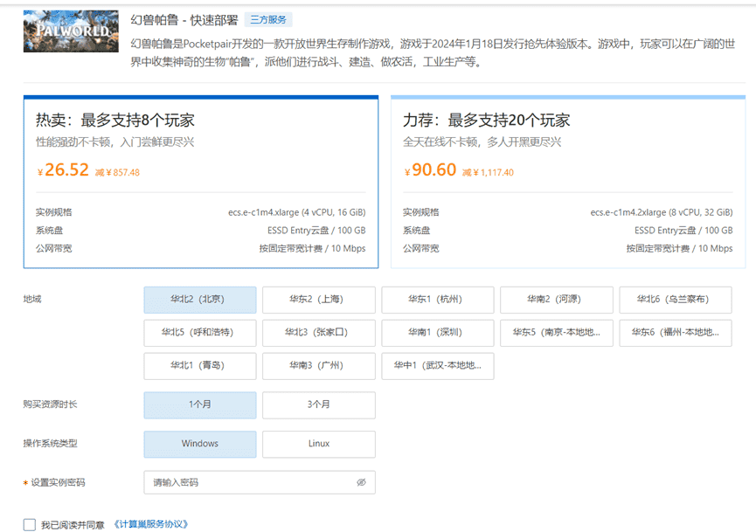Choose region 华南1（深圳）
Image resolution: width=756 pixels, height=532 pixels.
point(438,333)
